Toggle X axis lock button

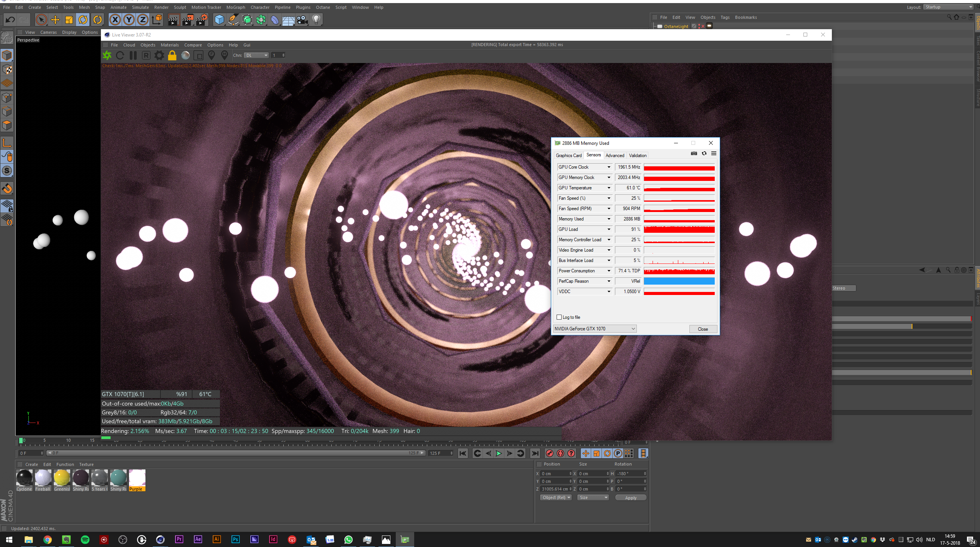coord(115,20)
